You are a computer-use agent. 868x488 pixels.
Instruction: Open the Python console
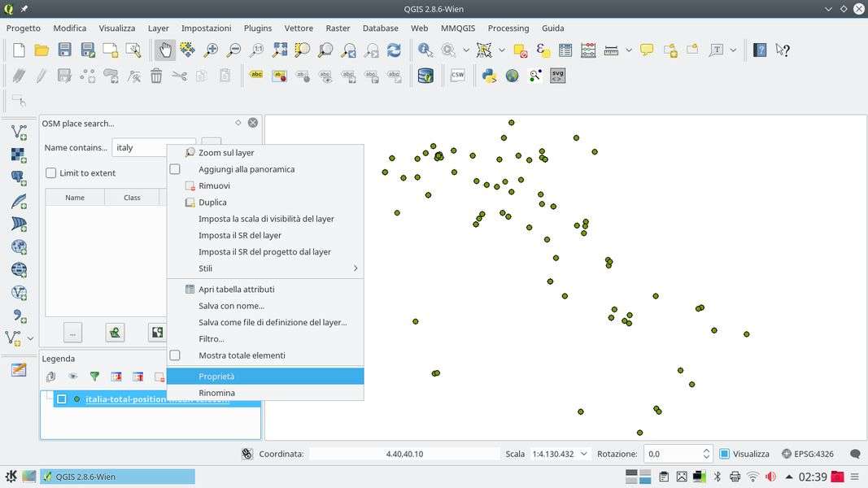click(x=489, y=76)
